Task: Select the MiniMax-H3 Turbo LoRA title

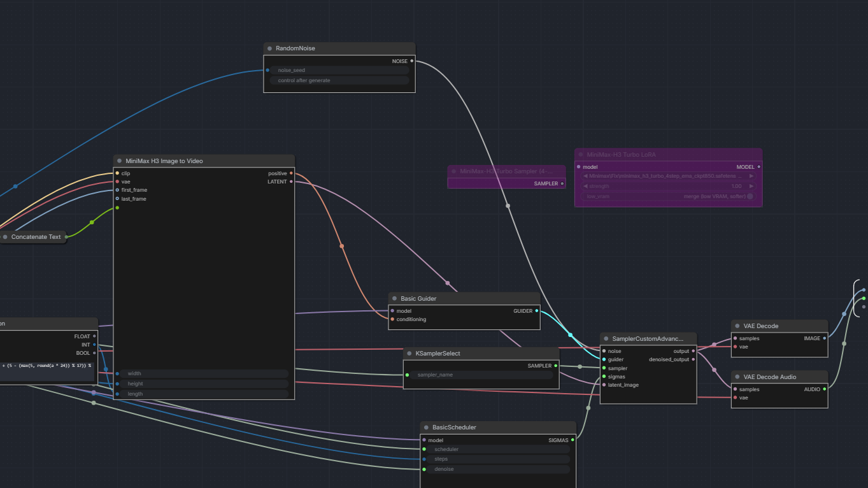Action: [621, 155]
